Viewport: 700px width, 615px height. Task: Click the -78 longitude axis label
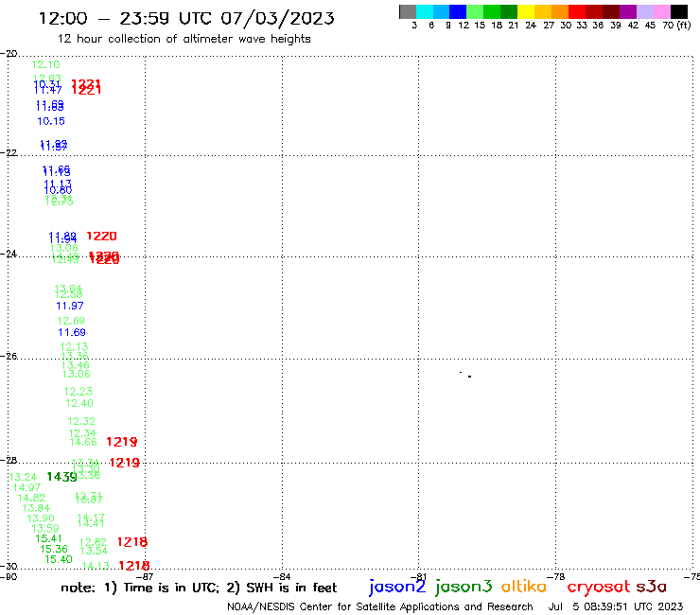coord(555,576)
